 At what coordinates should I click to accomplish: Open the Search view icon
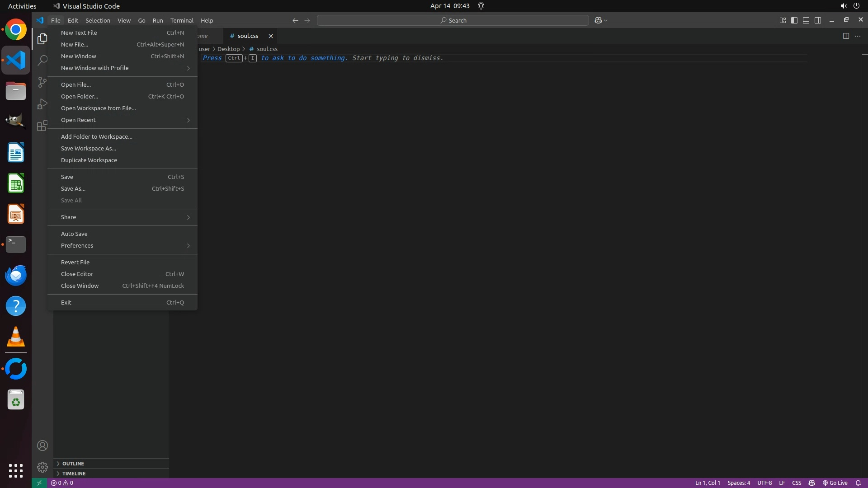pyautogui.click(x=42, y=60)
